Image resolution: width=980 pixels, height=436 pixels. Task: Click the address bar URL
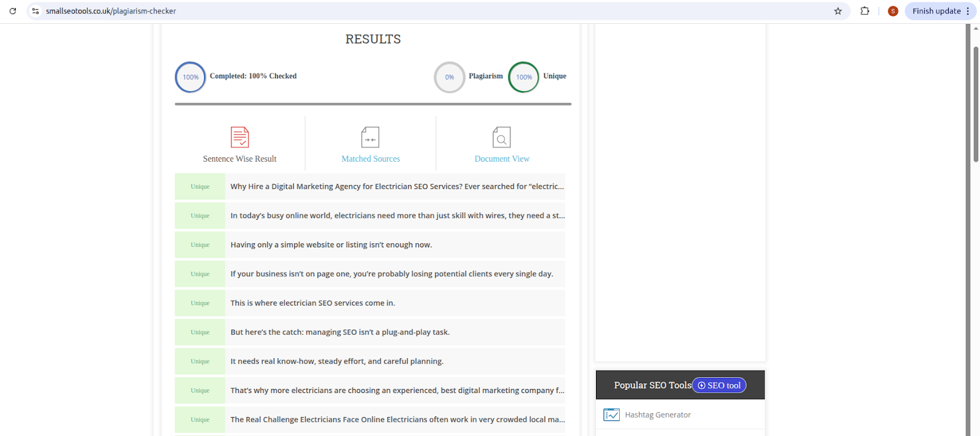tap(111, 11)
